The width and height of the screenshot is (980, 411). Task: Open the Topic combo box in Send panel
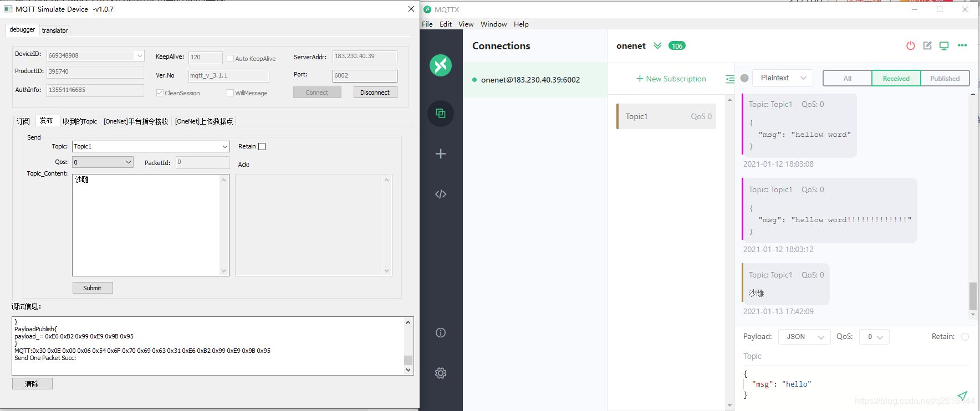click(x=151, y=146)
